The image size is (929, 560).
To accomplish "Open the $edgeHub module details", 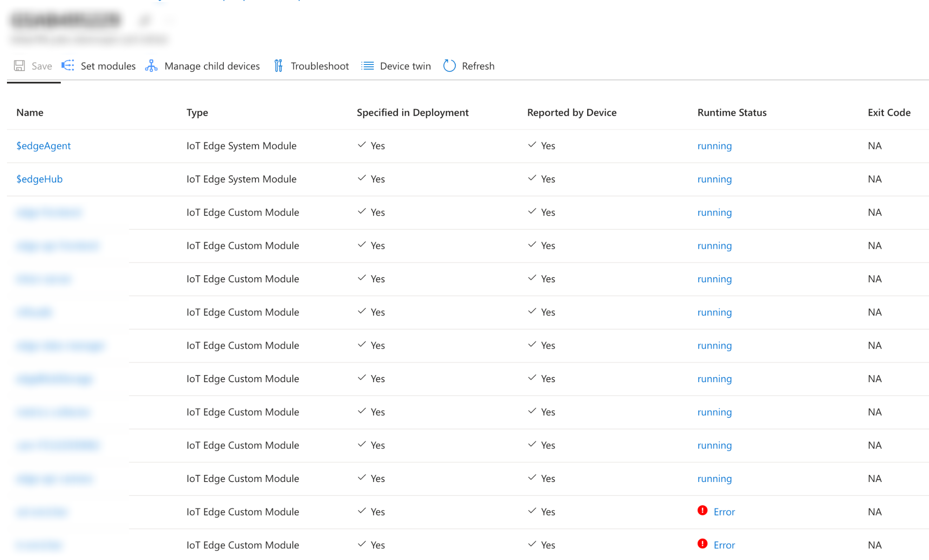I will click(x=39, y=179).
